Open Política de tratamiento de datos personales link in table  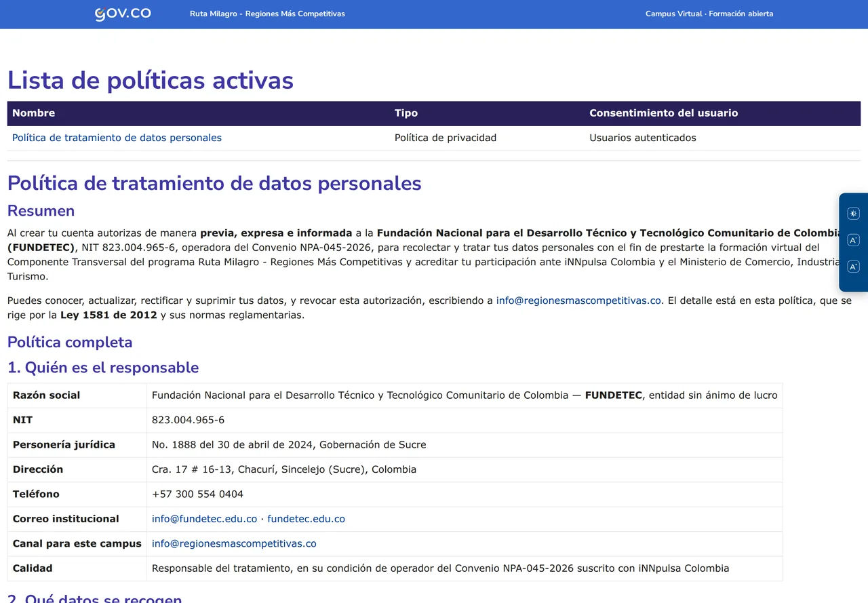pos(117,138)
